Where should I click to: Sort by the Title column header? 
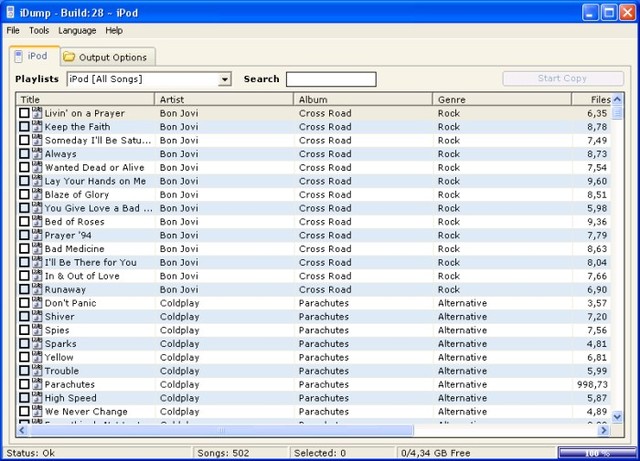point(85,99)
